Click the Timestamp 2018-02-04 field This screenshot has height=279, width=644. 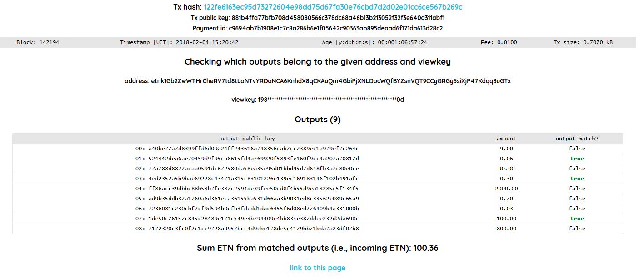(x=179, y=42)
